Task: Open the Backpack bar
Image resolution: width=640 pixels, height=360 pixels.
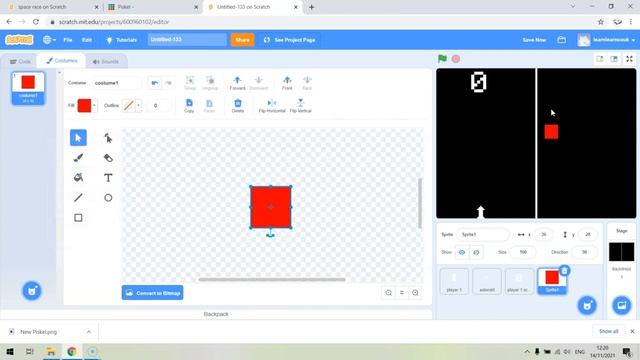Action: pos(216,314)
